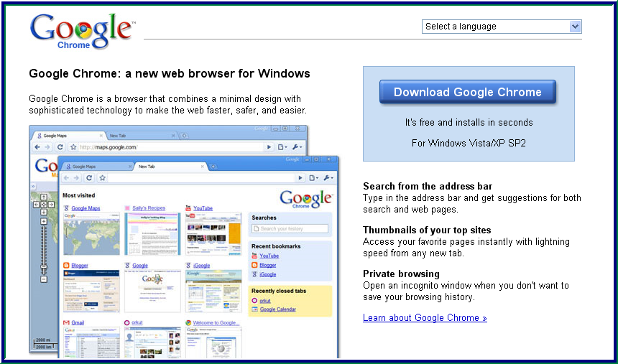Open the orkut link under Recently closed tabs
Image resolution: width=618 pixels, height=364 pixels.
tap(265, 301)
